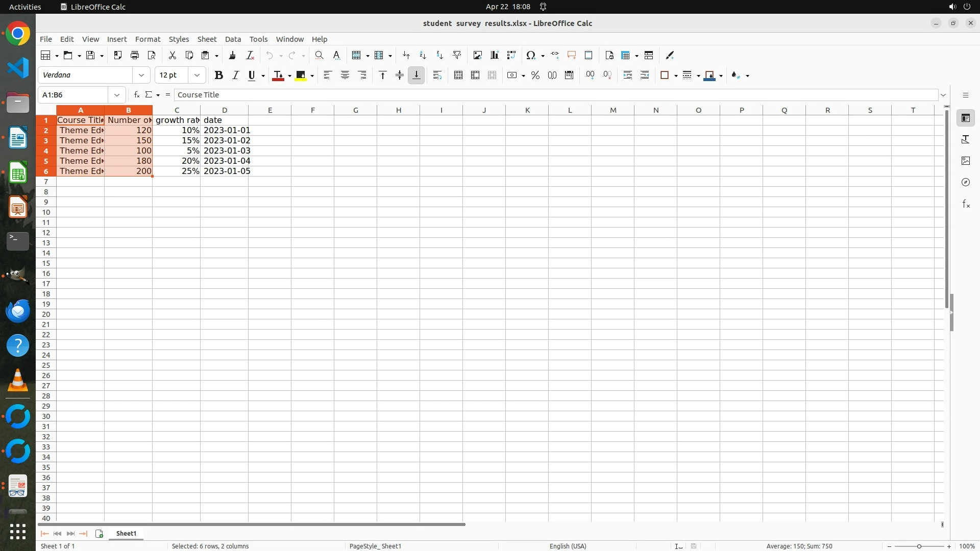Click the column F header
Image resolution: width=980 pixels, height=551 pixels.
coord(312,110)
